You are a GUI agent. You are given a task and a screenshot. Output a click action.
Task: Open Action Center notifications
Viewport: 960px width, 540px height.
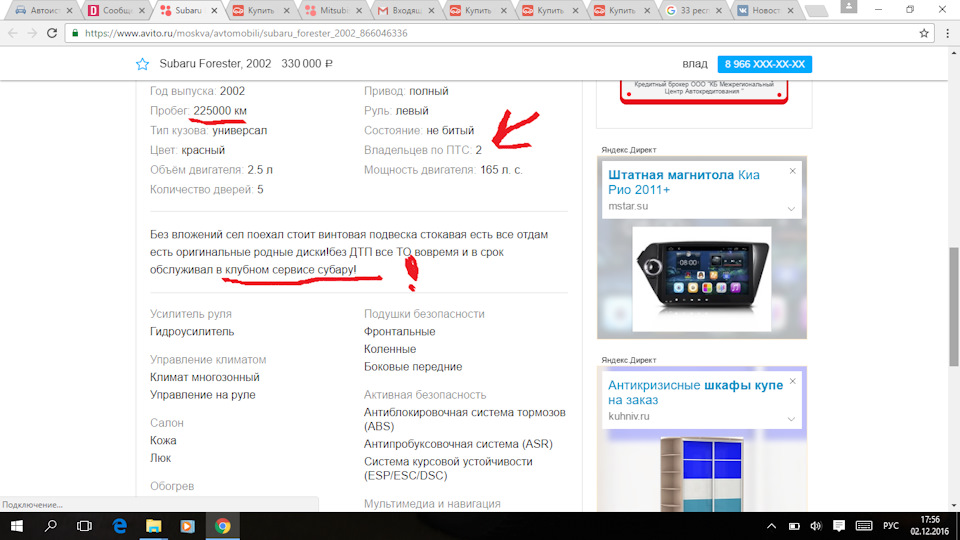839,526
